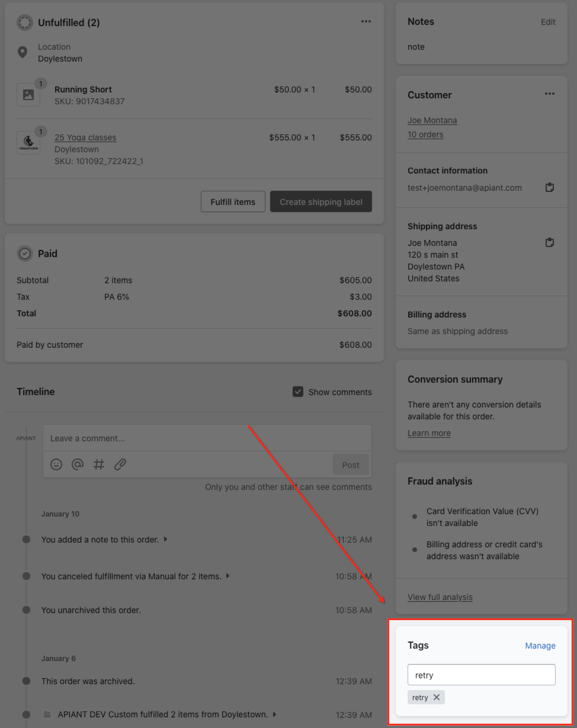The width and height of the screenshot is (577, 728).
Task: Remove the retry tag
Action: [437, 697]
